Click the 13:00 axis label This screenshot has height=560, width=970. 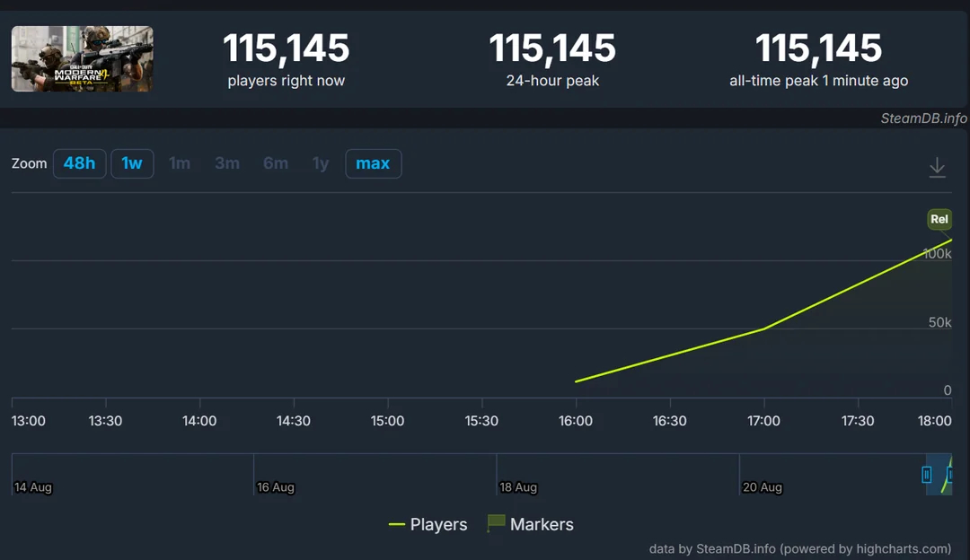29,421
